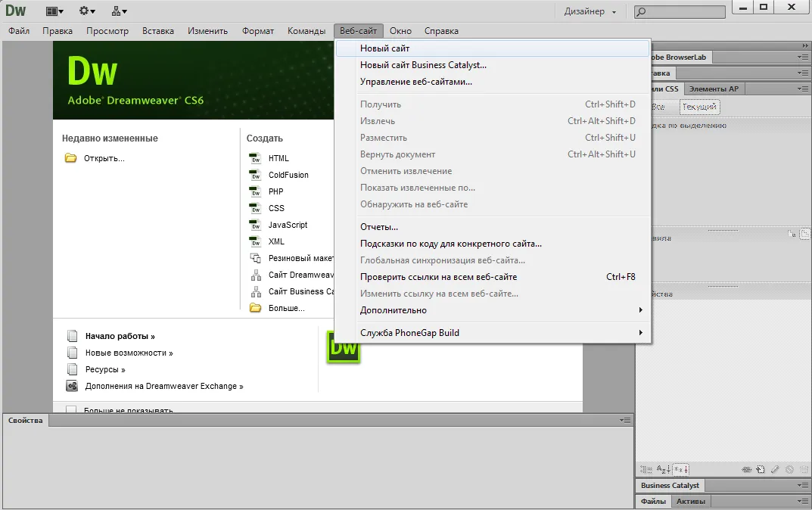
Task: Click the Открыть... link under recent items
Action: click(x=104, y=158)
